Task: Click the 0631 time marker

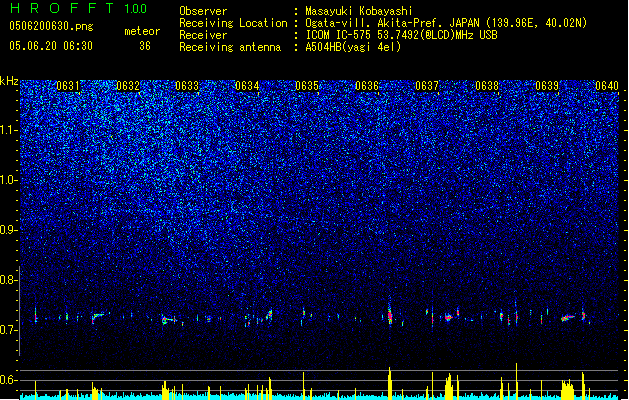Action: coord(68,86)
